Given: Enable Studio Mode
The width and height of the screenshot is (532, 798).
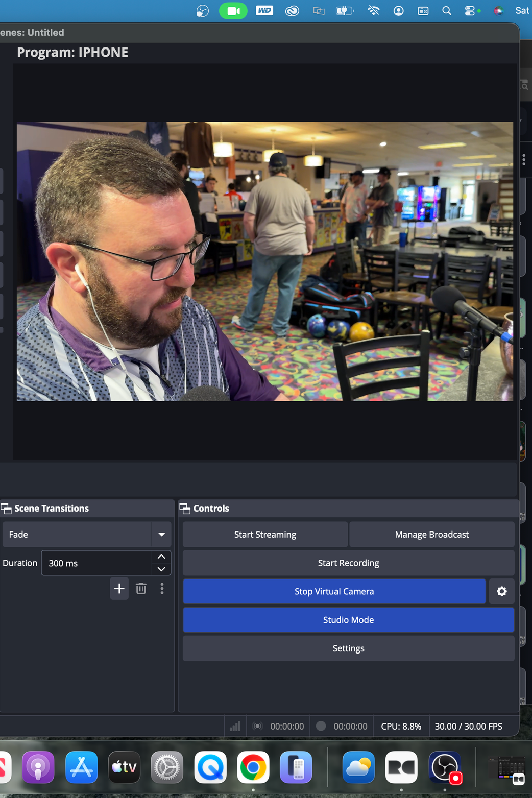Looking at the screenshot, I should 348,619.
